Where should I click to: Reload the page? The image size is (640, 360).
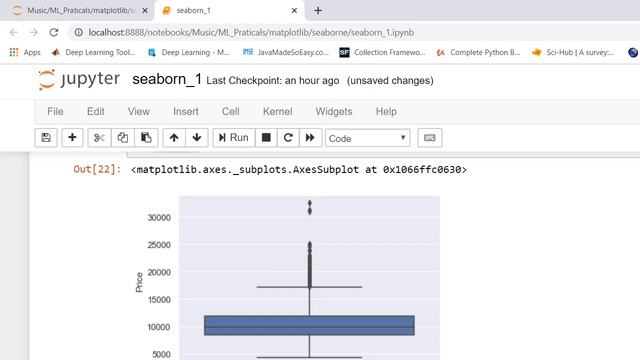pyautogui.click(x=54, y=32)
